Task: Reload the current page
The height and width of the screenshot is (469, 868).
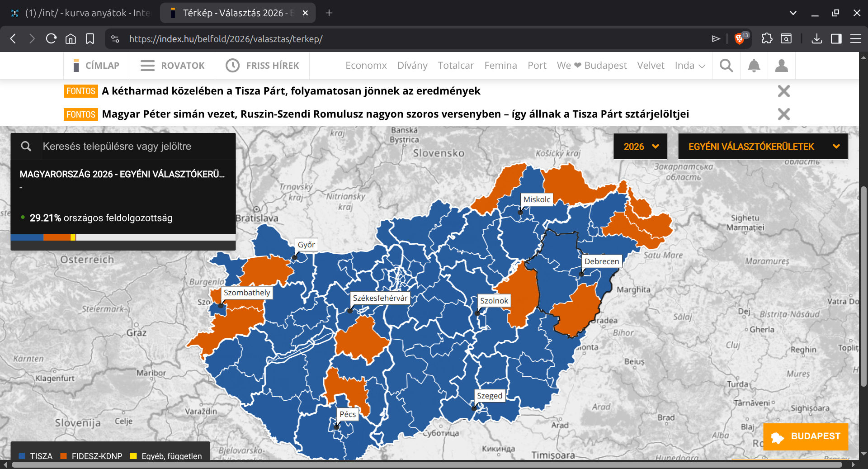Action: 51,39
